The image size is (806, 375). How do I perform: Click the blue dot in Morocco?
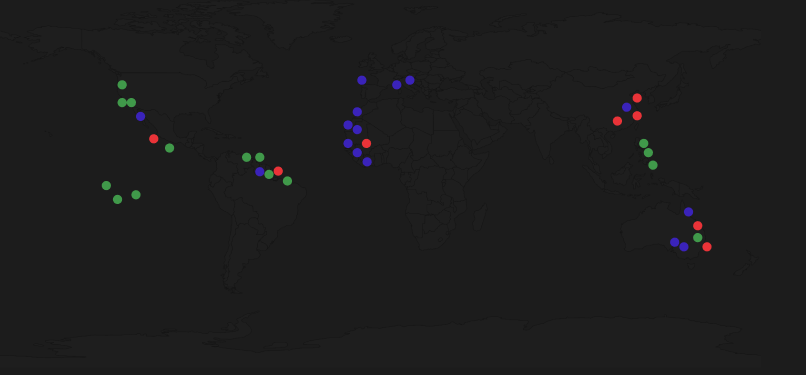coord(357,112)
